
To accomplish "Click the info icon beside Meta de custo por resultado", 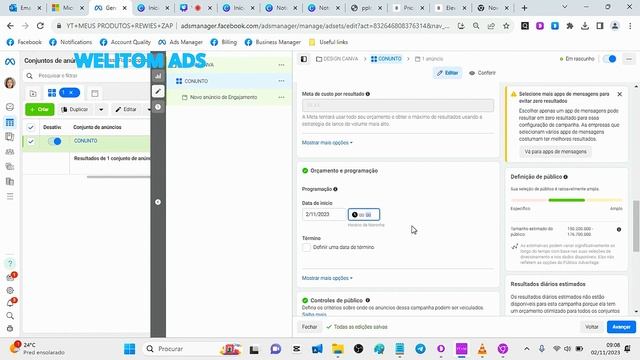I will coord(368,94).
